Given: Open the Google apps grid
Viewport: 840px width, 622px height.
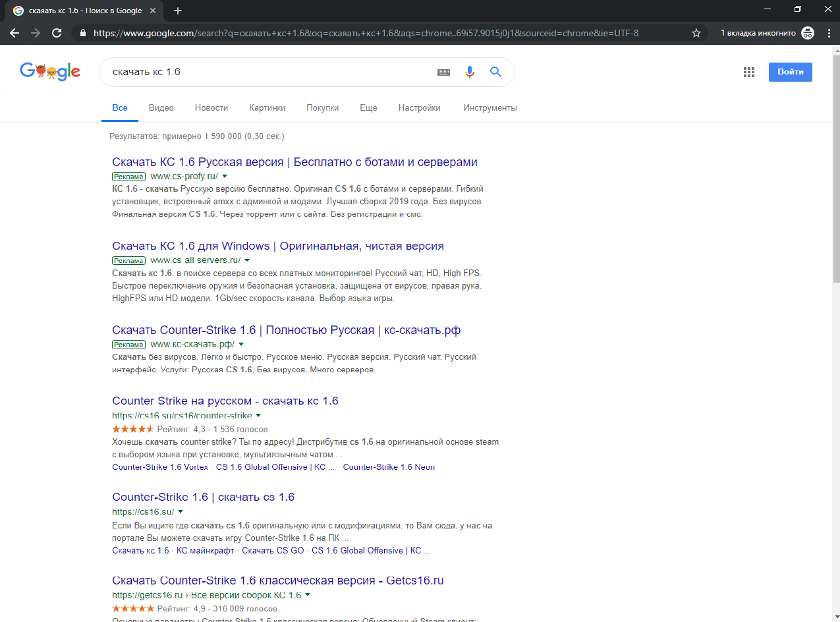Looking at the screenshot, I should coord(749,72).
